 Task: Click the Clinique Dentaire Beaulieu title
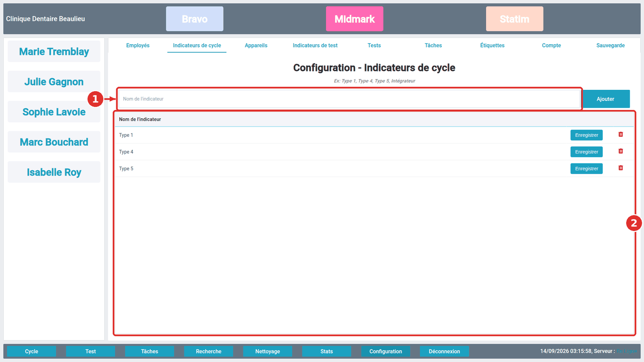[x=46, y=19]
